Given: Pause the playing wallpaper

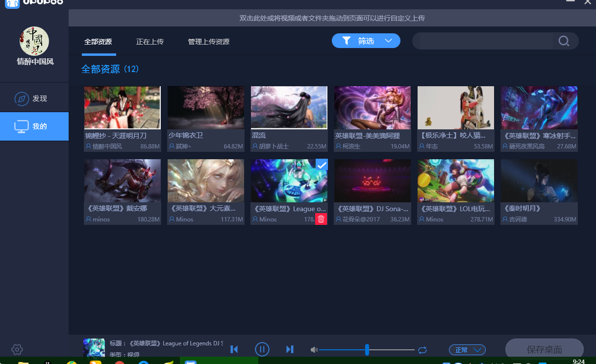Looking at the screenshot, I should 262,349.
